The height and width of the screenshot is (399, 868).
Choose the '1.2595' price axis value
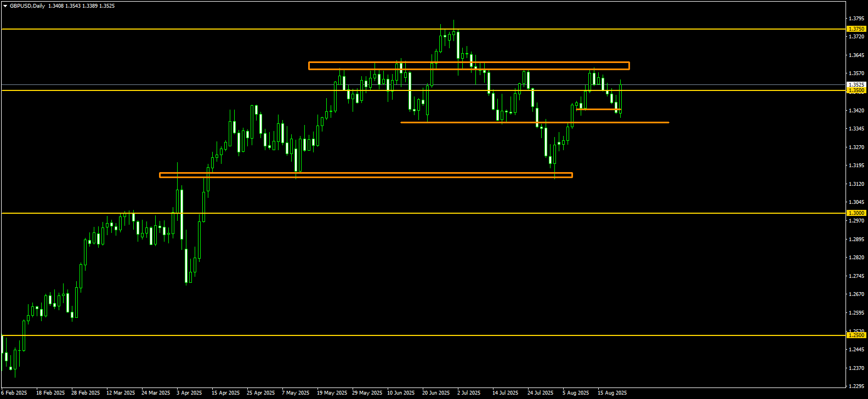pos(856,313)
